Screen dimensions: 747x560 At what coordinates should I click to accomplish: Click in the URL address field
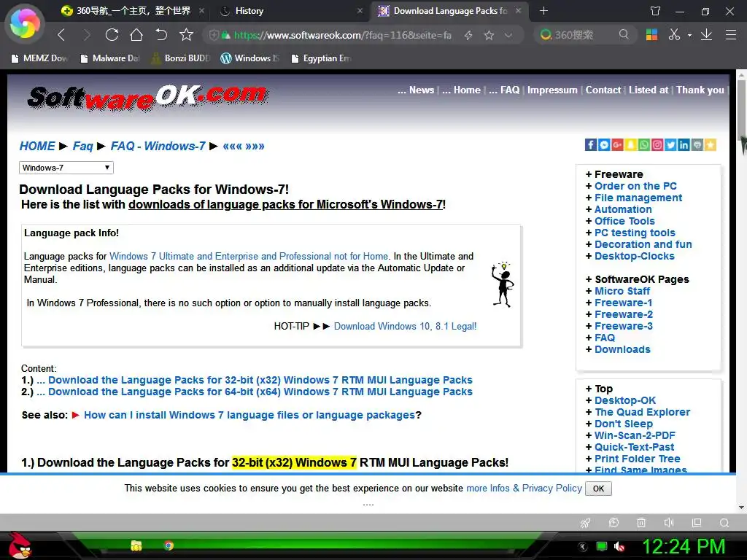[x=343, y=35]
